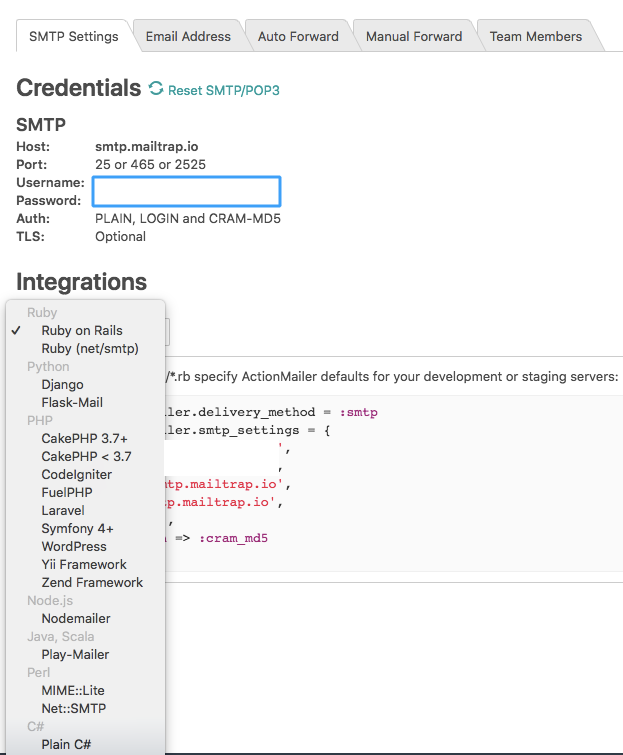Viewport: 623px width, 755px height.
Task: Switch to the SMTP Settings tab
Action: (x=74, y=36)
